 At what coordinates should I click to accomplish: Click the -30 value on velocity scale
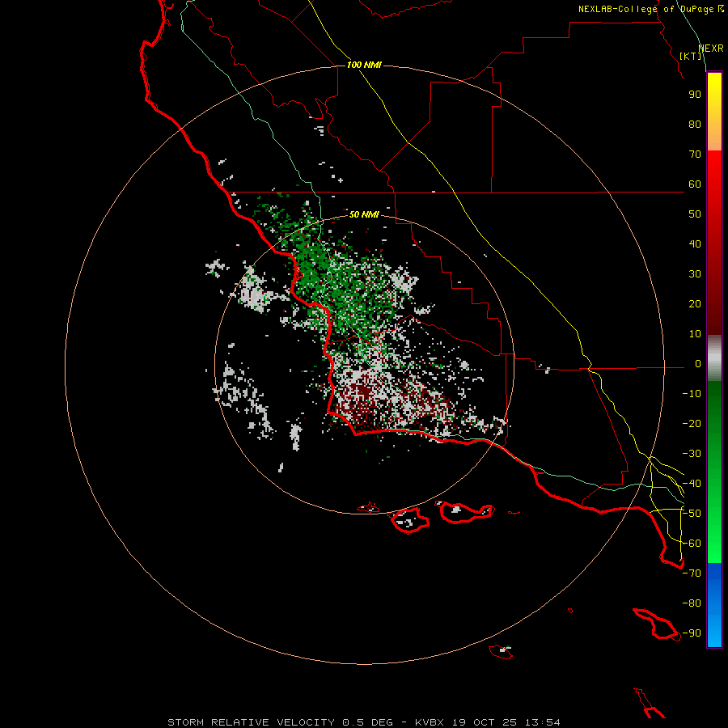[692, 454]
